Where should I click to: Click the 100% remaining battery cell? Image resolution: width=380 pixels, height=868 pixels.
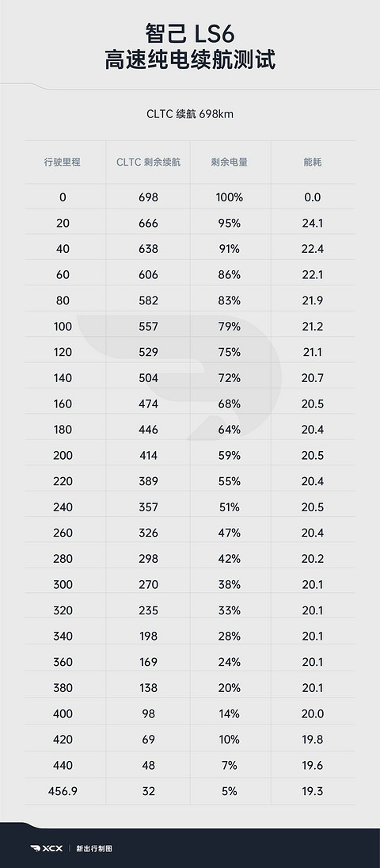229,197
